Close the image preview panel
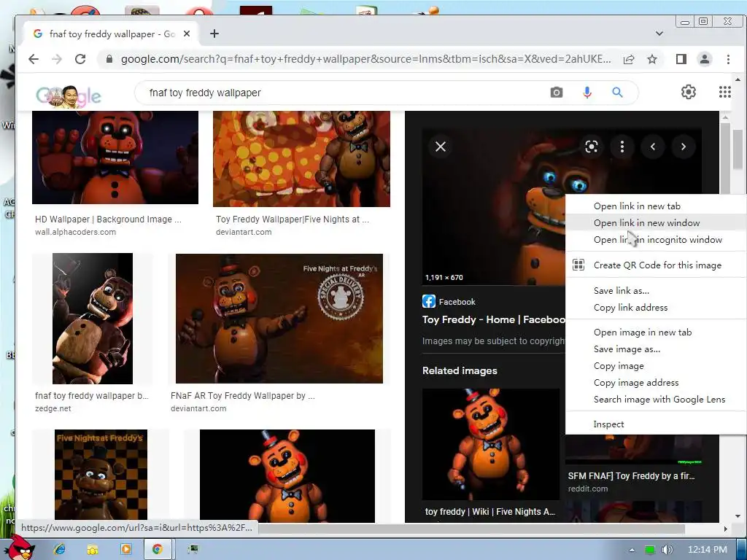The height and width of the screenshot is (560, 747). (441, 147)
